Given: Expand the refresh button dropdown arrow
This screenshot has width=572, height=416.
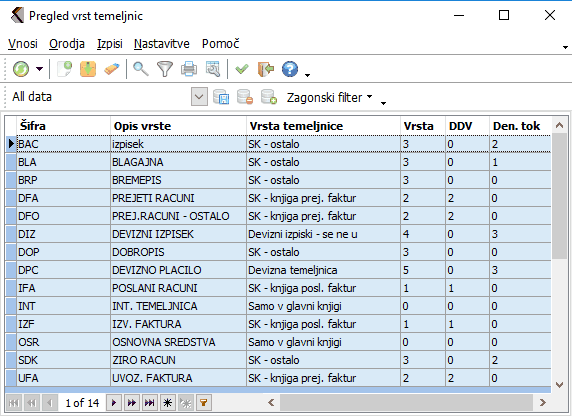Looking at the screenshot, I should click(39, 69).
